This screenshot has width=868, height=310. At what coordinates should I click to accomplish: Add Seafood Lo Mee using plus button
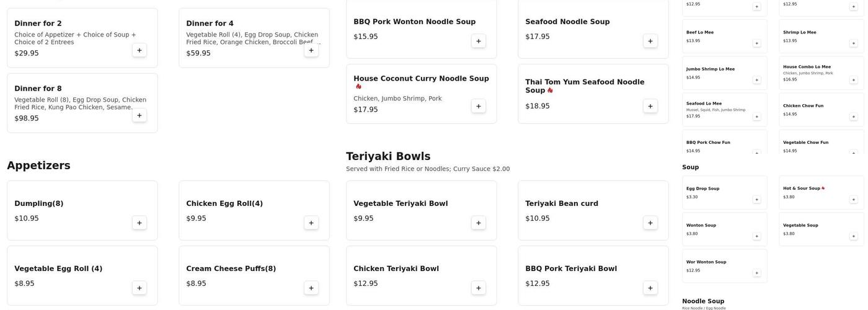(756, 117)
